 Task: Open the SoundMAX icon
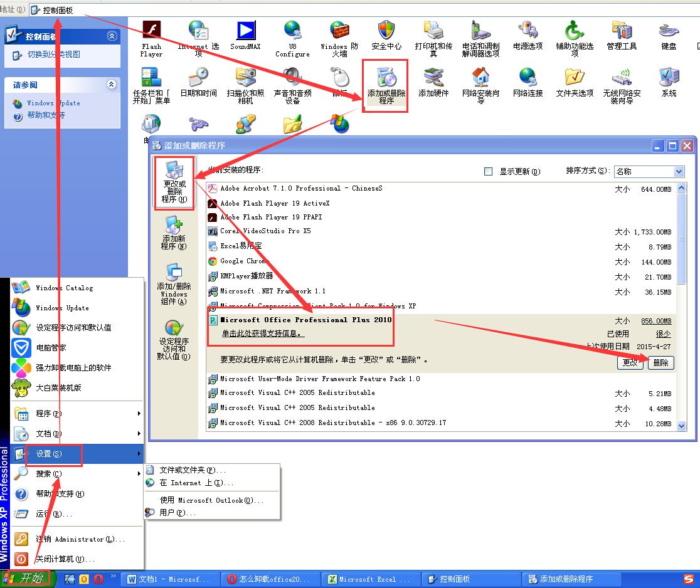(245, 35)
